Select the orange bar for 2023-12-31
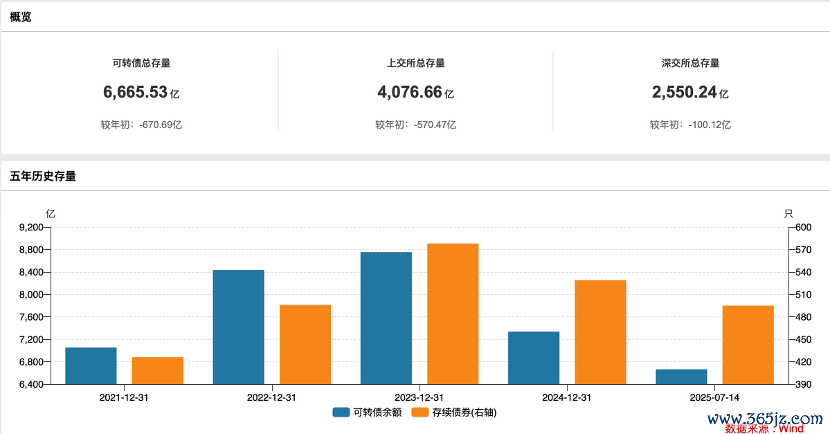 point(453,314)
